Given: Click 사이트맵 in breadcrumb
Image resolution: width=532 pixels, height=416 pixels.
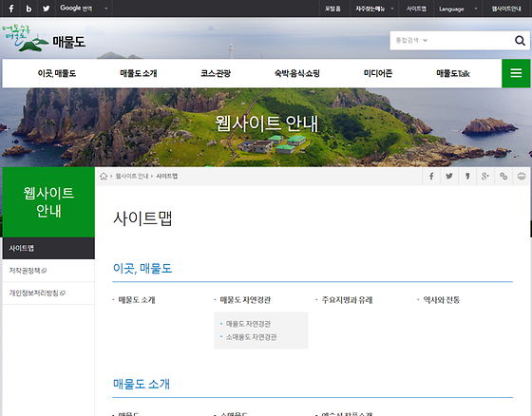Looking at the screenshot, I should point(167,176).
